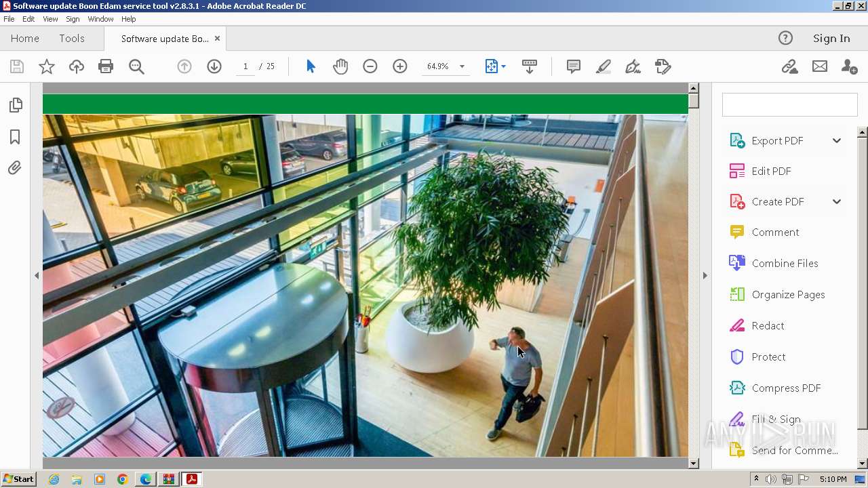Screen dimensions: 868x488
Task: Select the Software update document tab
Action: (x=165, y=39)
